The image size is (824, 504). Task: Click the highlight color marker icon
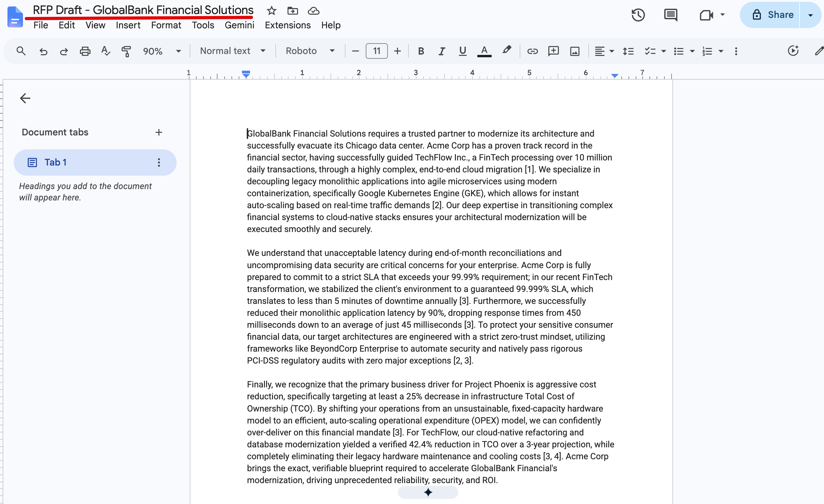506,50
